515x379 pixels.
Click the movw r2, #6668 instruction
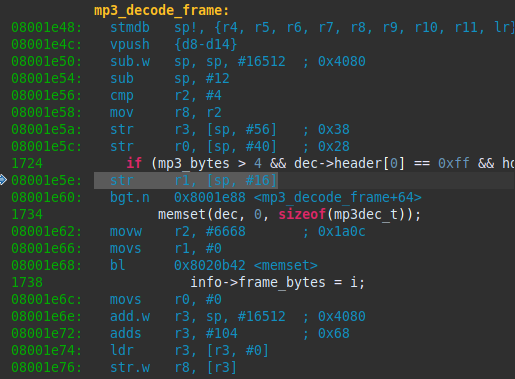[178, 231]
